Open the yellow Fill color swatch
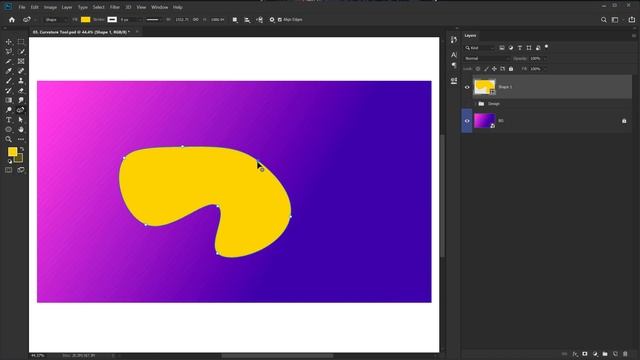The width and height of the screenshot is (640, 360). tap(85, 20)
